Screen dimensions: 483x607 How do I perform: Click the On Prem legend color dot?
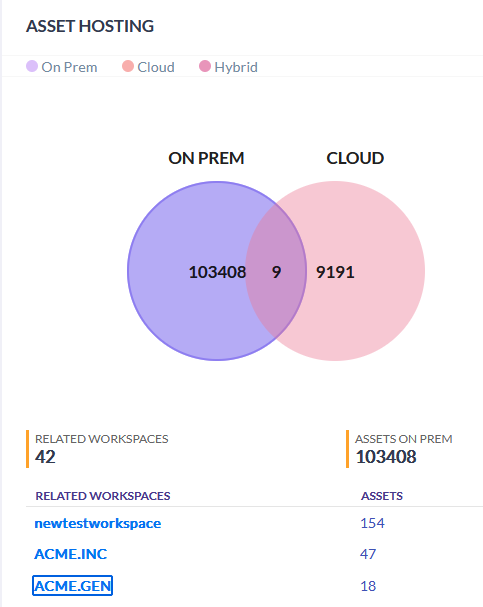(x=32, y=66)
